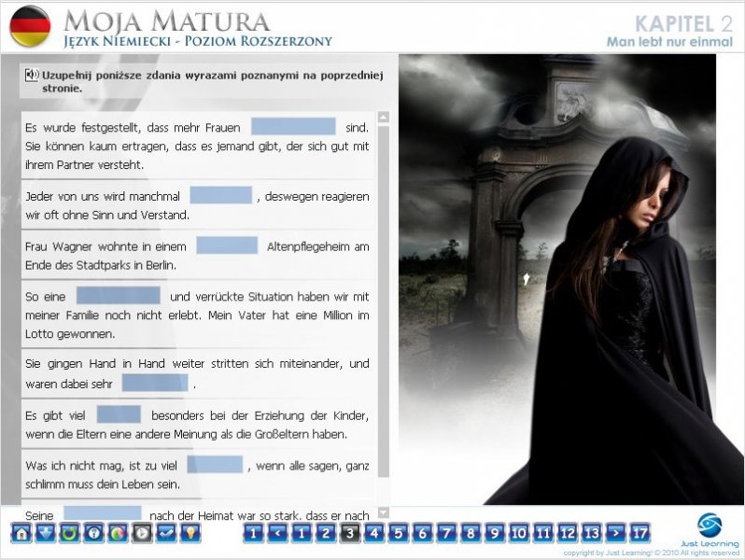Open page 8
Viewport: 745px width, 560px height.
tap(471, 533)
